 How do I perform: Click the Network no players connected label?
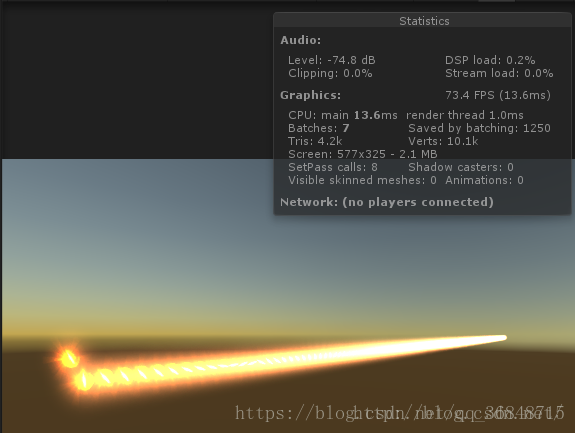[387, 202]
